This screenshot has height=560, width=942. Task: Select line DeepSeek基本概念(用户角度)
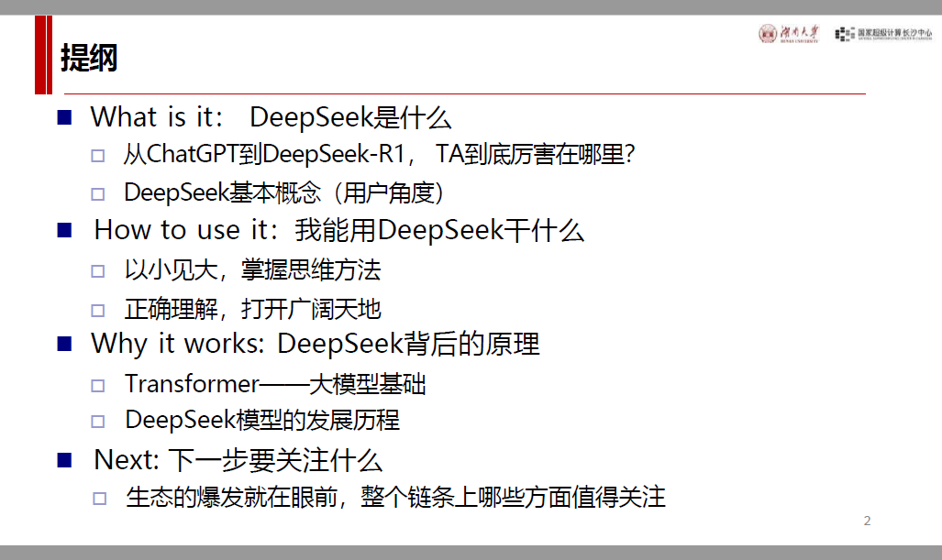pos(284,192)
